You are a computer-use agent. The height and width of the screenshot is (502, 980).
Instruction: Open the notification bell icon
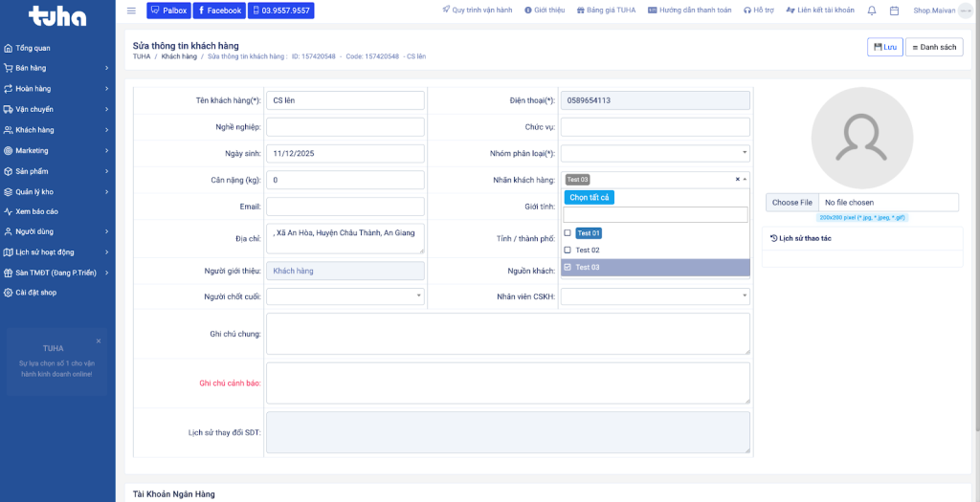coord(871,11)
